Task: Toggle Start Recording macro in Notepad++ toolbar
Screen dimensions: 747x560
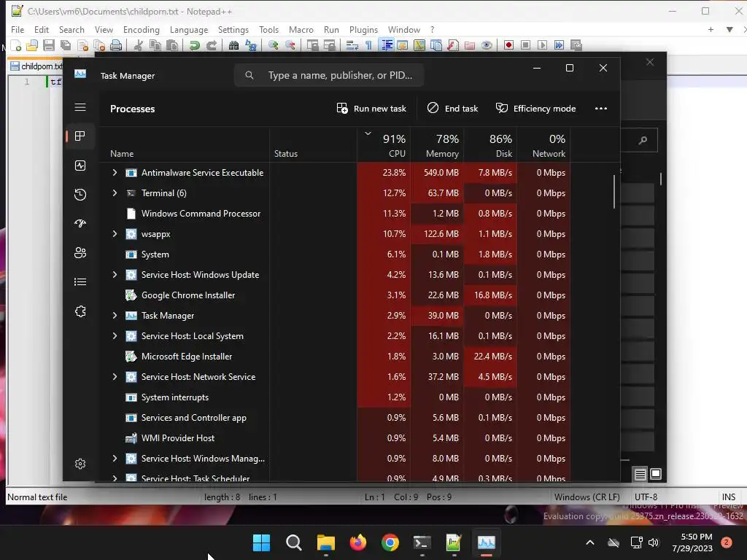Action: (x=508, y=45)
